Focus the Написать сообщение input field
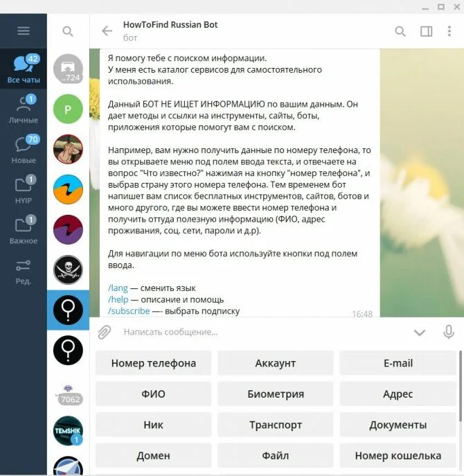This screenshot has width=464, height=476. pos(264,332)
